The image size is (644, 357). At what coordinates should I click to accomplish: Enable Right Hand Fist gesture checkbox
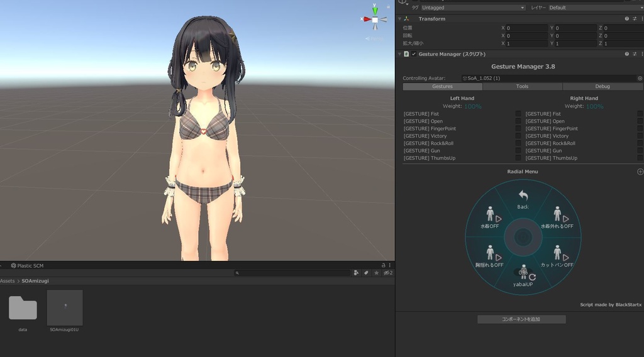click(x=640, y=114)
